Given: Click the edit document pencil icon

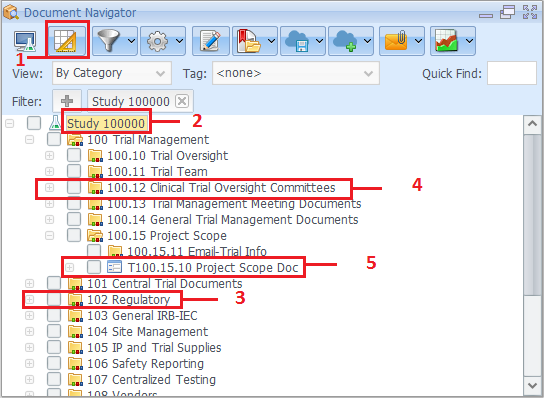Looking at the screenshot, I should (211, 41).
